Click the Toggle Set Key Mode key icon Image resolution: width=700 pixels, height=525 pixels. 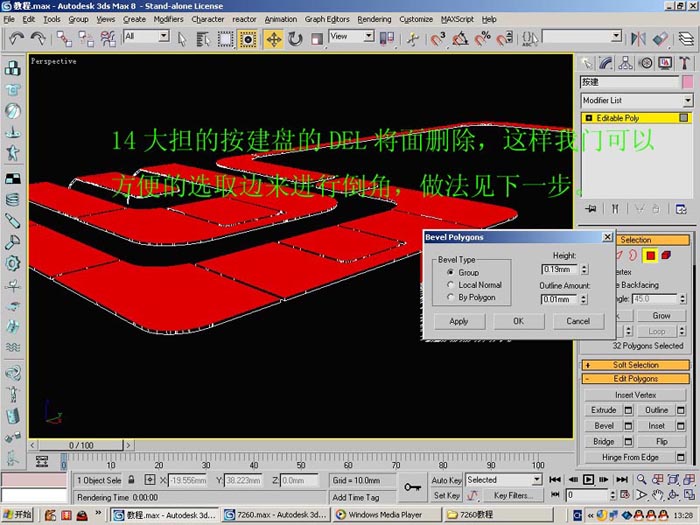pos(412,487)
